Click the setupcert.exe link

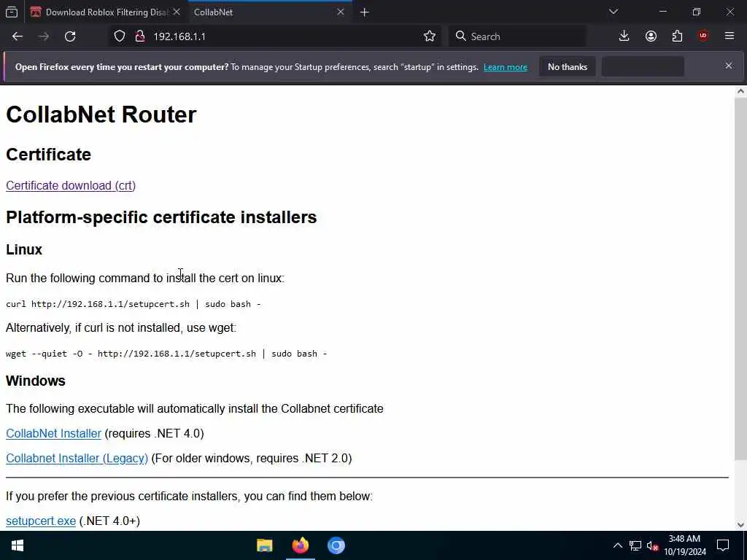[x=41, y=521]
